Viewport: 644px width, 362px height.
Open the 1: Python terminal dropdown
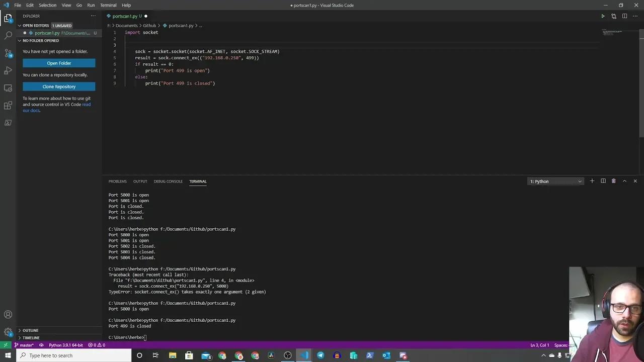pyautogui.click(x=555, y=181)
